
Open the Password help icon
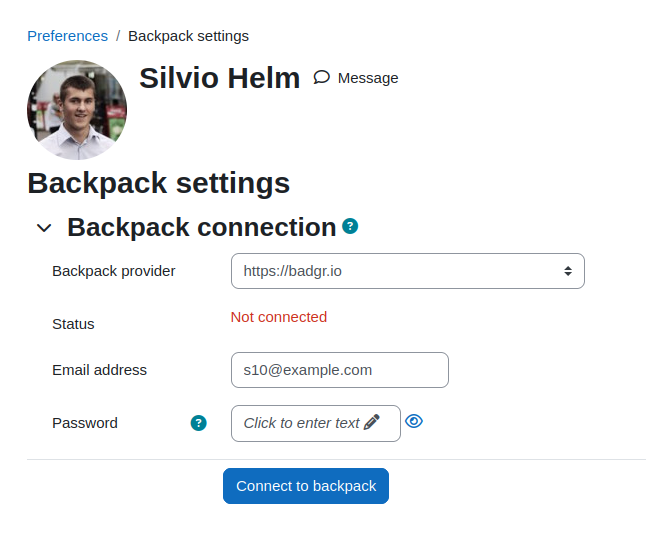point(198,423)
